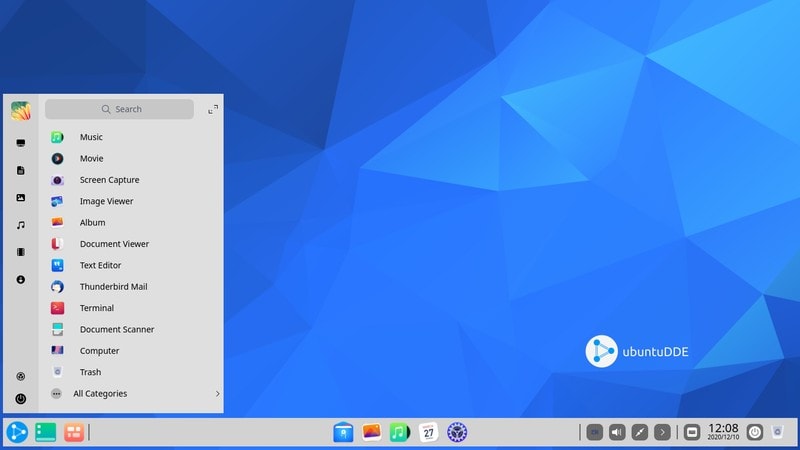Click the orange show desktop dock icon
Image resolution: width=800 pixels, height=450 pixels.
(x=74, y=433)
